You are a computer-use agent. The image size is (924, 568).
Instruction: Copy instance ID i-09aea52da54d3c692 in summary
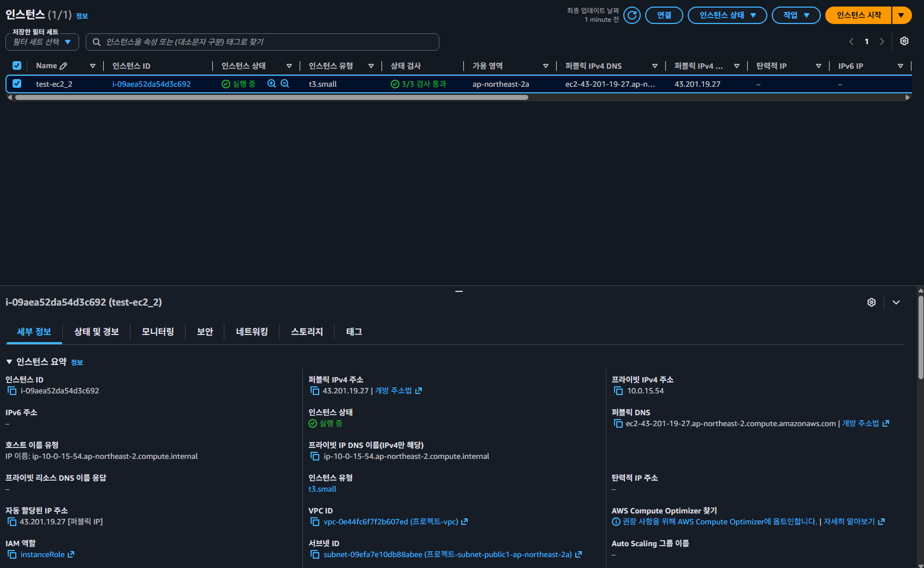(x=12, y=391)
